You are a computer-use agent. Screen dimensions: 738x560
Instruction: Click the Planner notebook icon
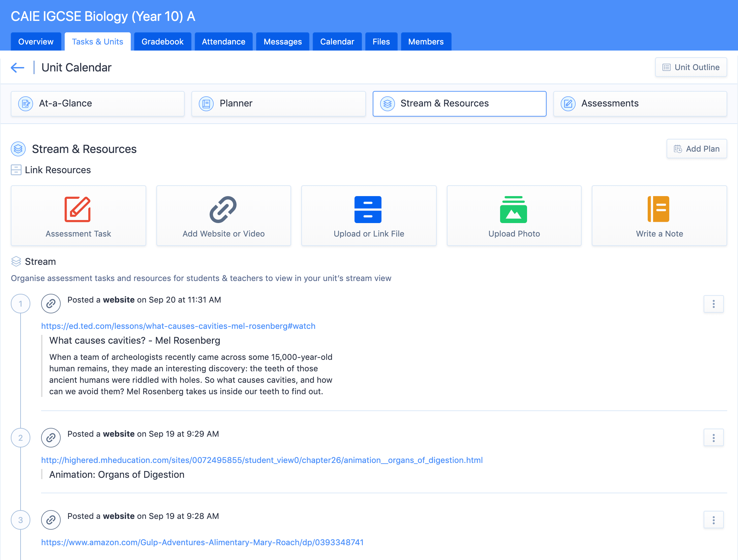coord(206,103)
